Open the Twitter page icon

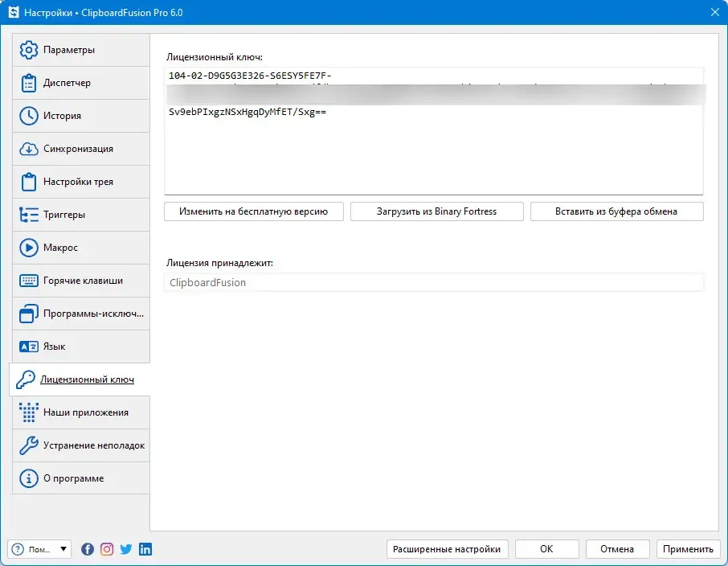[x=126, y=549]
